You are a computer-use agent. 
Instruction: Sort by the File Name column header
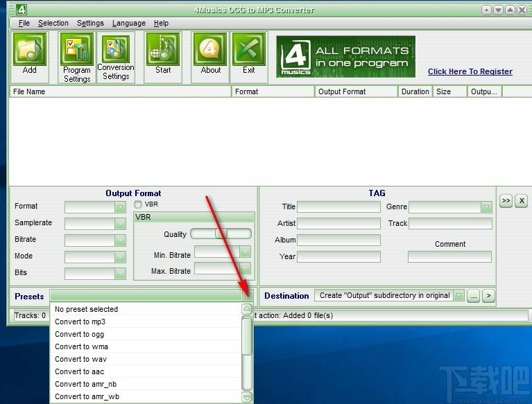pyautogui.click(x=121, y=91)
